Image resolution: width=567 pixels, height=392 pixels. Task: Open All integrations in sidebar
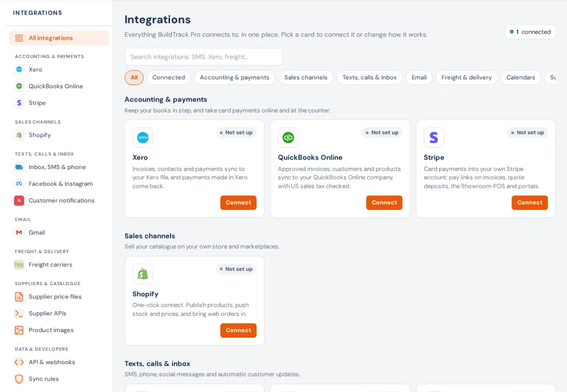60,38
